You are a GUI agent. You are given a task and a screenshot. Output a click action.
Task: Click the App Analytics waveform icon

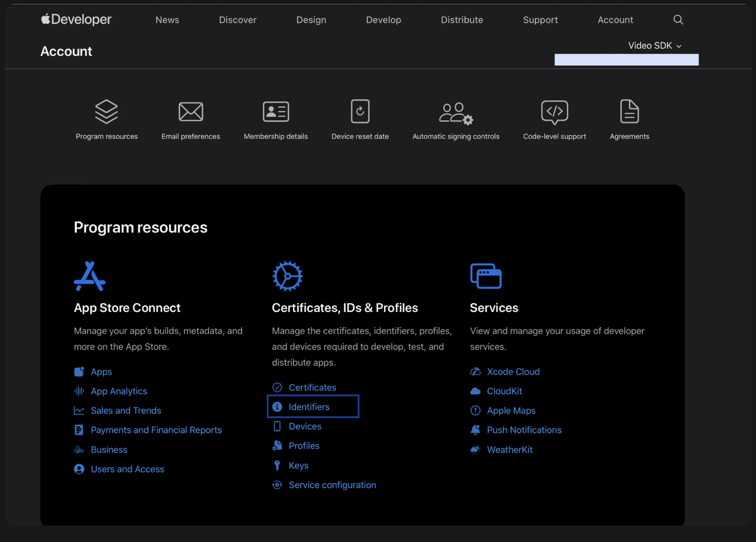pos(79,391)
